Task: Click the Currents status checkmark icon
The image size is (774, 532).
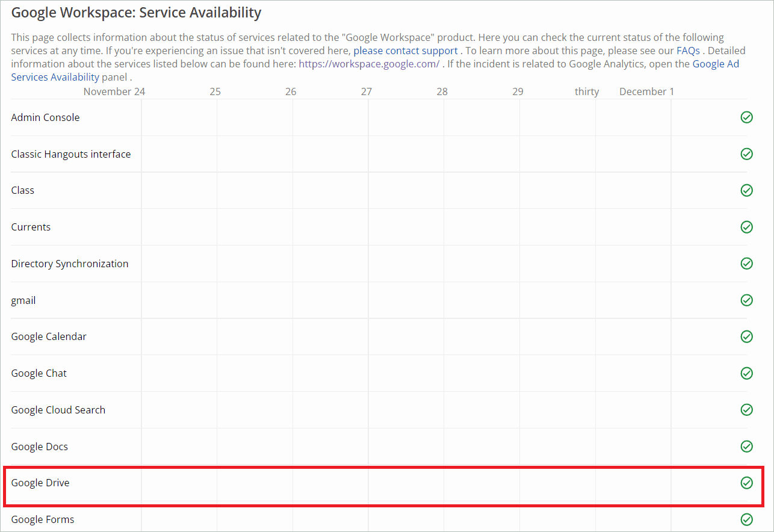Action: 746,227
